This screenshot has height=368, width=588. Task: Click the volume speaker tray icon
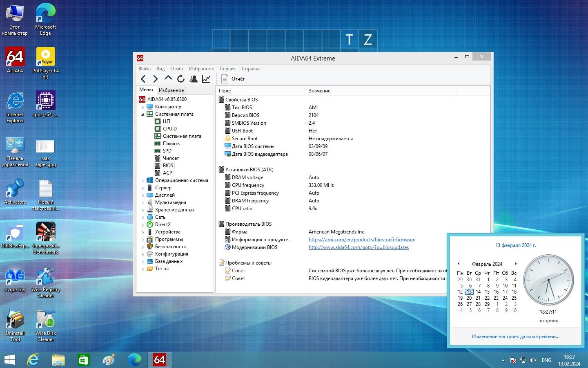532,360
